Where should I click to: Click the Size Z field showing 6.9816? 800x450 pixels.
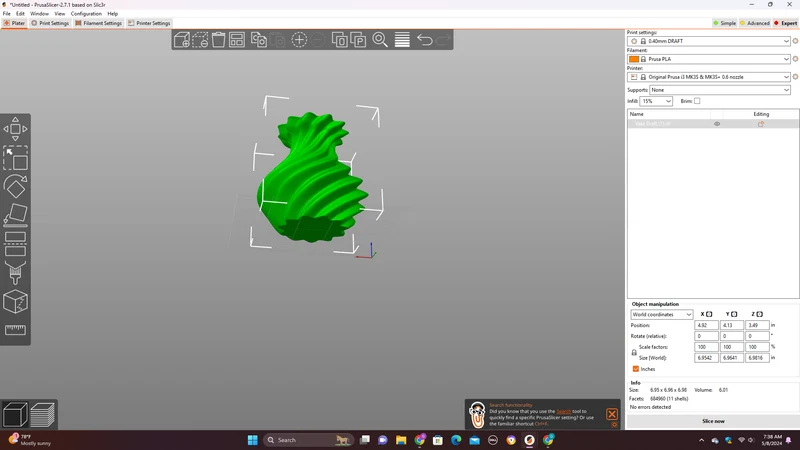[757, 358]
